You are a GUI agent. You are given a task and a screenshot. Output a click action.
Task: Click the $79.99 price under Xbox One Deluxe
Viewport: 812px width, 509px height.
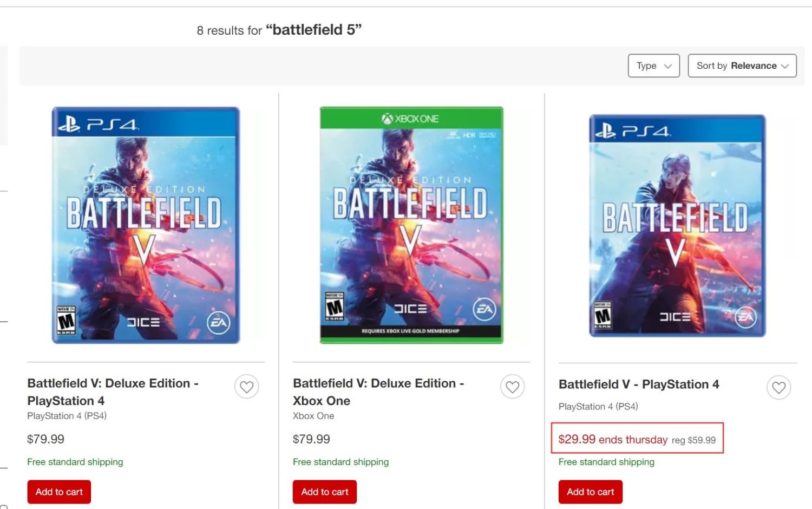pyautogui.click(x=311, y=439)
